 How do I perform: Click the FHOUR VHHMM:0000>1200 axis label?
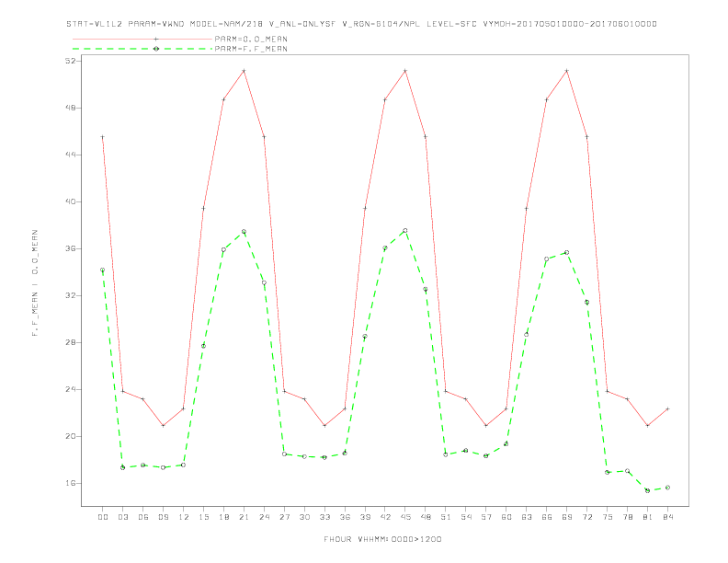[382, 539]
